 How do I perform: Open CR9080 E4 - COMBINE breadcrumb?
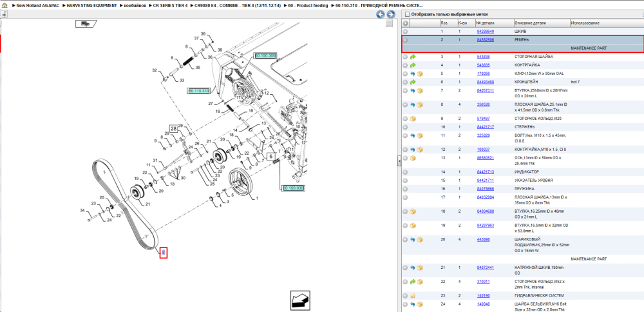point(238,6)
